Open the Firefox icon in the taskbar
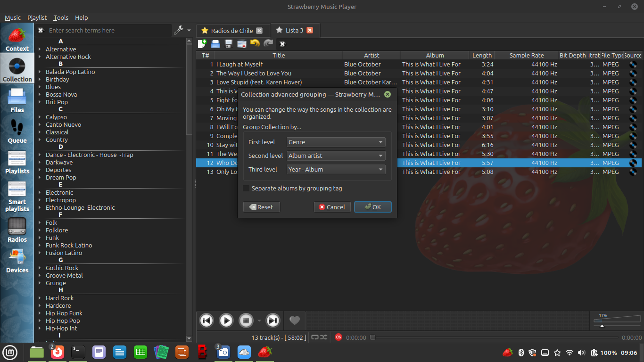Image resolution: width=644 pixels, height=362 pixels. pos(58,352)
